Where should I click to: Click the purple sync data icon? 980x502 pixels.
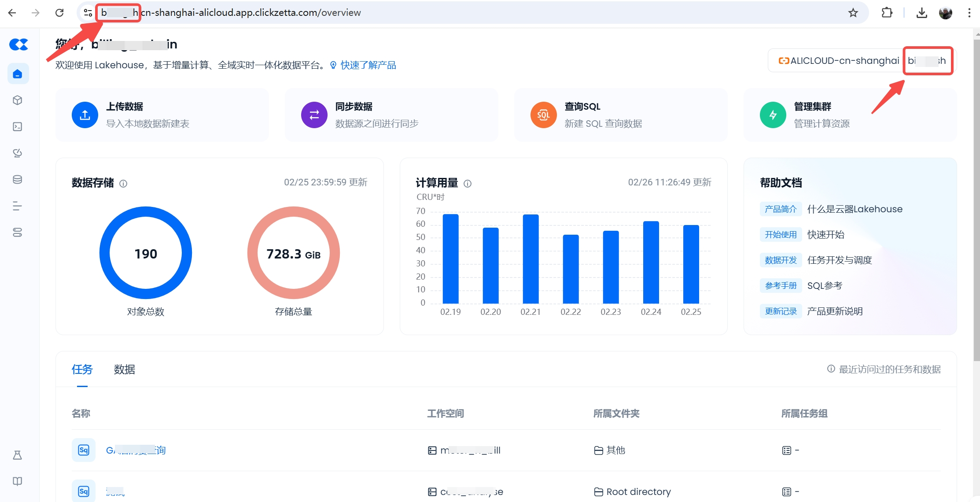[314, 115]
